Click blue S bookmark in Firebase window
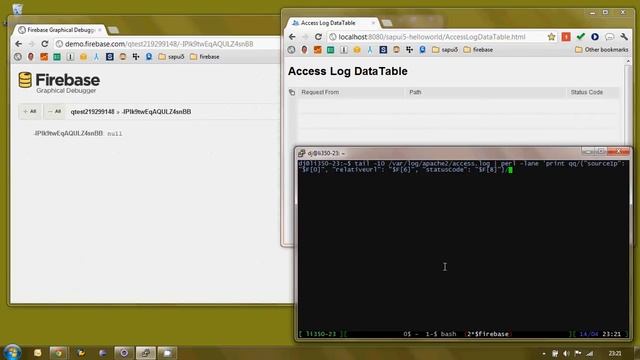 coord(110,57)
